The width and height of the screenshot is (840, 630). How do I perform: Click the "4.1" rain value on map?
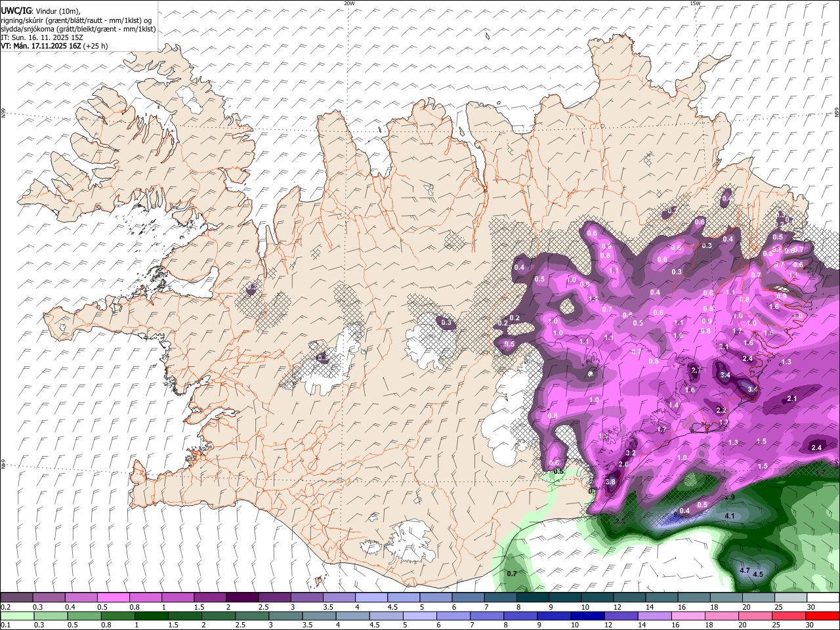729,516
